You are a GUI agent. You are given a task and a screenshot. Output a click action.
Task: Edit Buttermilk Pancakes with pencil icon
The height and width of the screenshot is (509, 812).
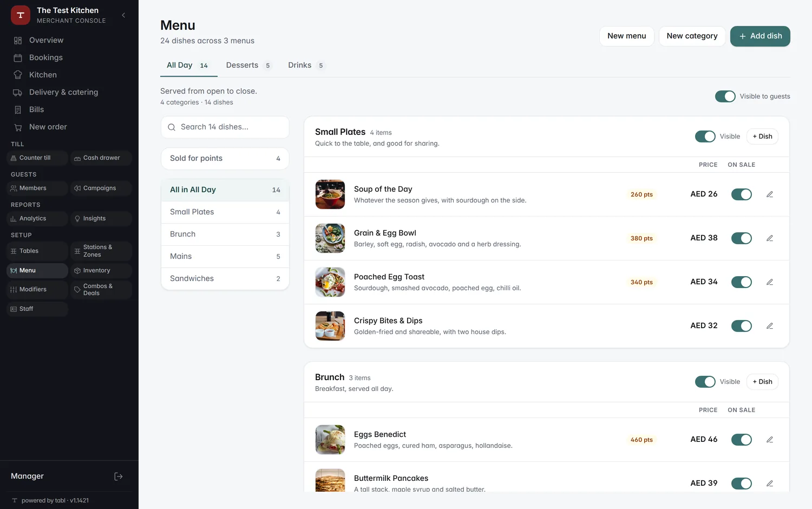(770, 484)
